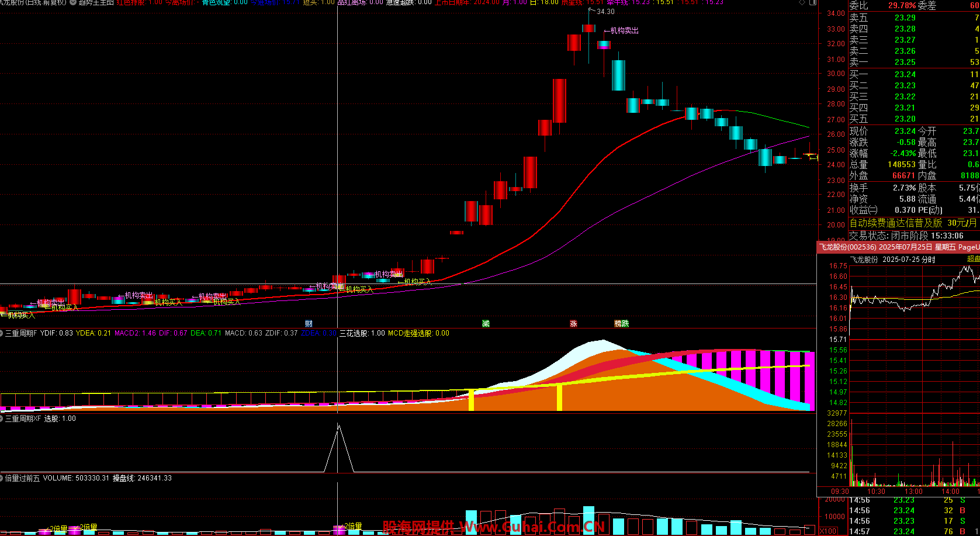
Task: Click the diamond icon at chart top-right
Action: [801, 3]
